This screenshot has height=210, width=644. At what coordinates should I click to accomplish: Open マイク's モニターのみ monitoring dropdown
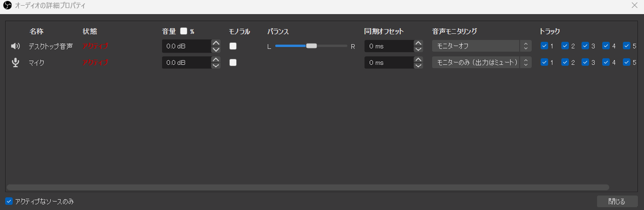click(x=482, y=62)
